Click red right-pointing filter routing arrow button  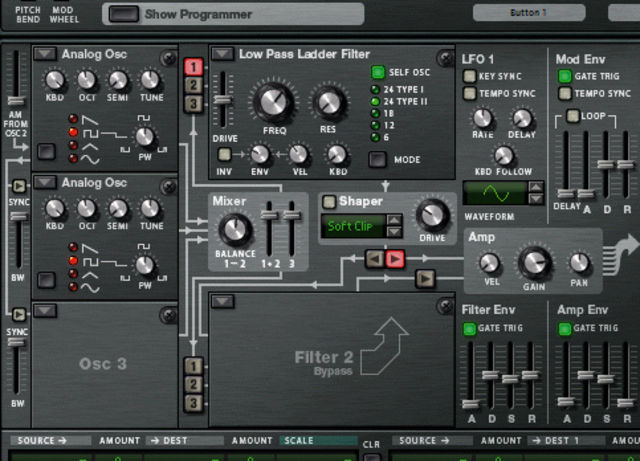[395, 259]
